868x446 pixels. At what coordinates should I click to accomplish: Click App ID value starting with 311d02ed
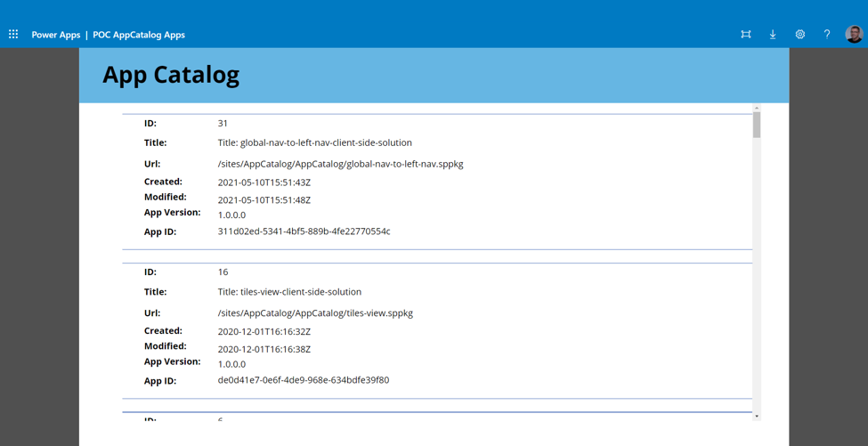[x=304, y=231]
